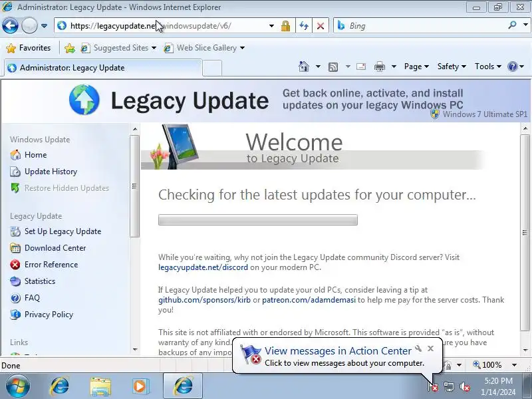Screen dimensions: 532x399
Task: Click Restore Hidden Updates in sidebar
Action: coord(67,188)
